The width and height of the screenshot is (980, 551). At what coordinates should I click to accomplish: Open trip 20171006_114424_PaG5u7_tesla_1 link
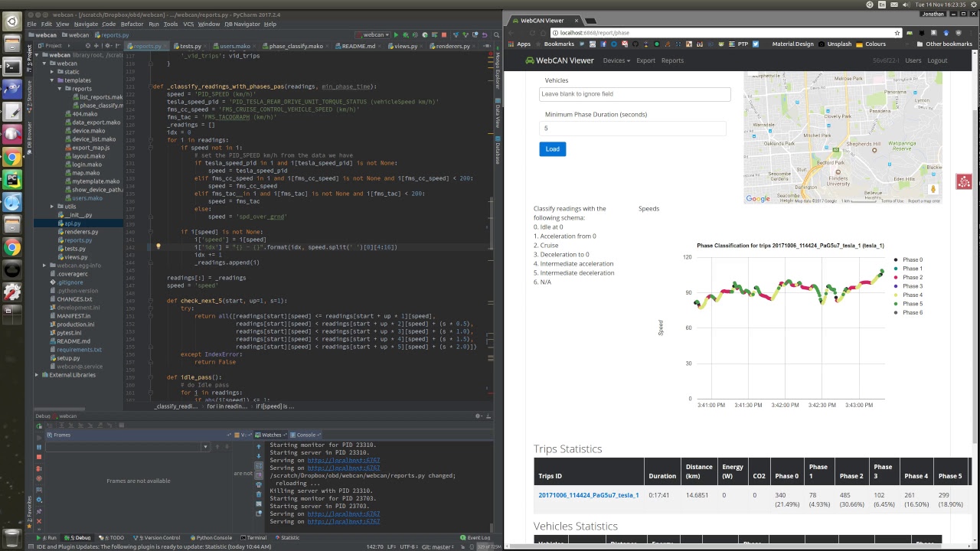pyautogui.click(x=588, y=495)
